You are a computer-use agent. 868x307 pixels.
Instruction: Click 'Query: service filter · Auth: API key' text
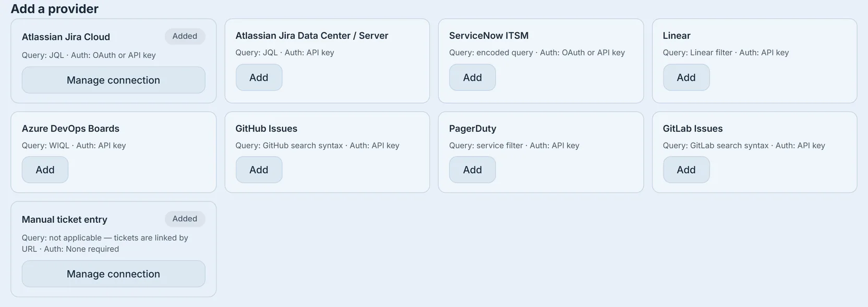[514, 146]
